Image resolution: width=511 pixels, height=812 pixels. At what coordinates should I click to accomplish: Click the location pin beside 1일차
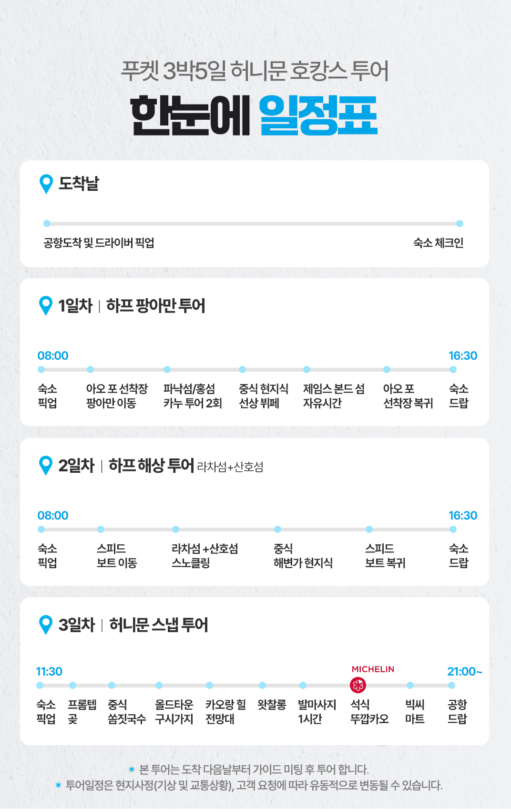coord(46,305)
